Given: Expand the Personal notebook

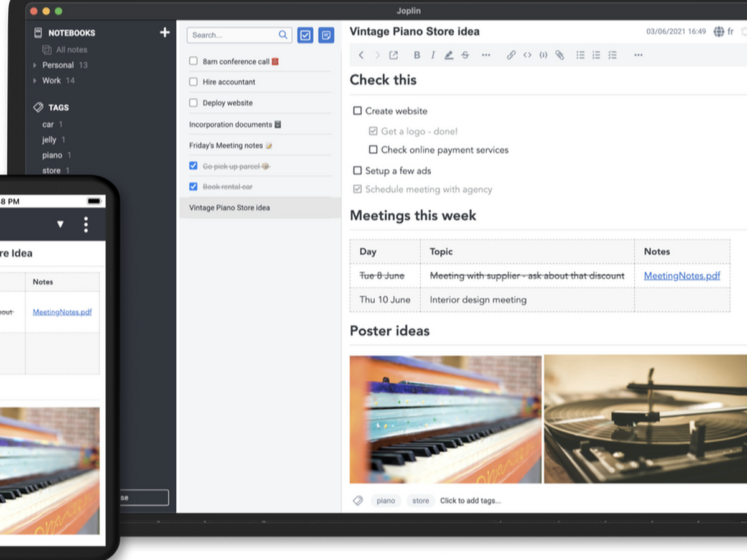Looking at the screenshot, I should coord(35,65).
